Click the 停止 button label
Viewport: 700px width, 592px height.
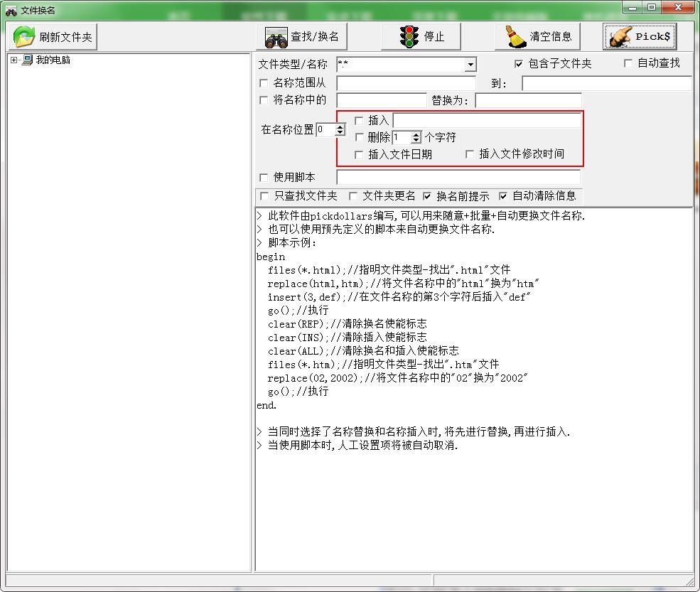pos(434,37)
